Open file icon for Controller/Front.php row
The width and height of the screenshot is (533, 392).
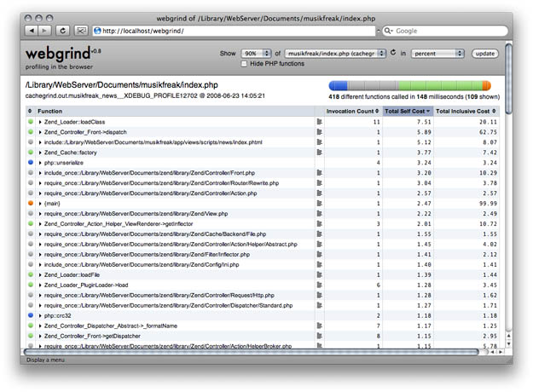click(x=320, y=172)
